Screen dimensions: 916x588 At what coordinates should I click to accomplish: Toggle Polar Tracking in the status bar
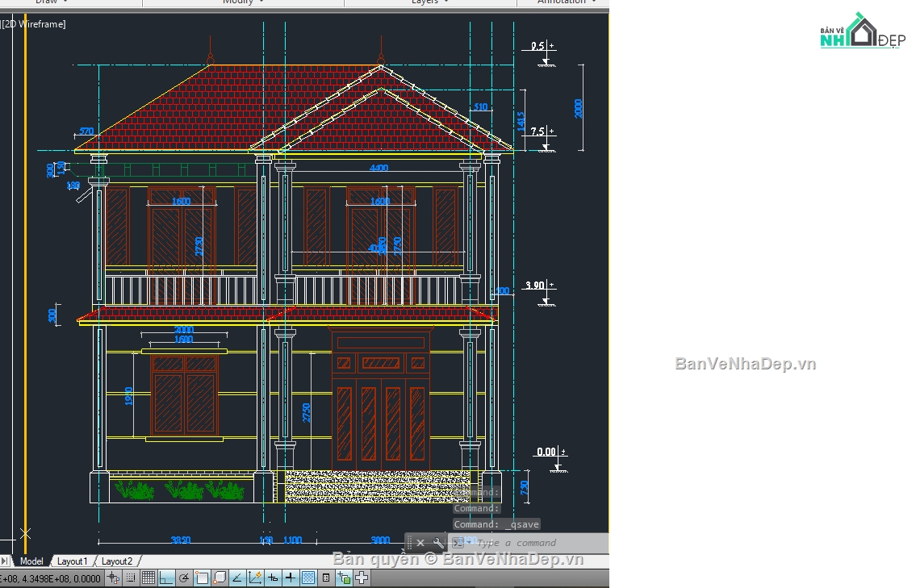coord(184,578)
